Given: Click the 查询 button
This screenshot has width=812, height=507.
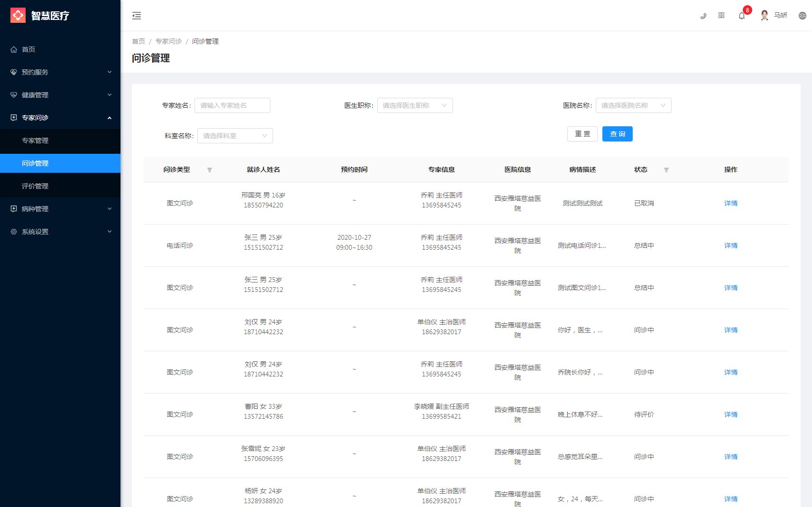Looking at the screenshot, I should (618, 134).
